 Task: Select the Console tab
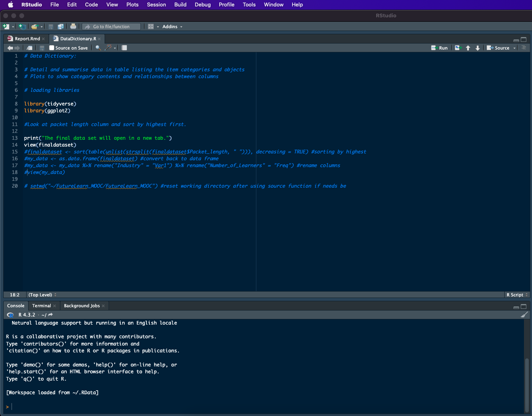click(x=16, y=306)
